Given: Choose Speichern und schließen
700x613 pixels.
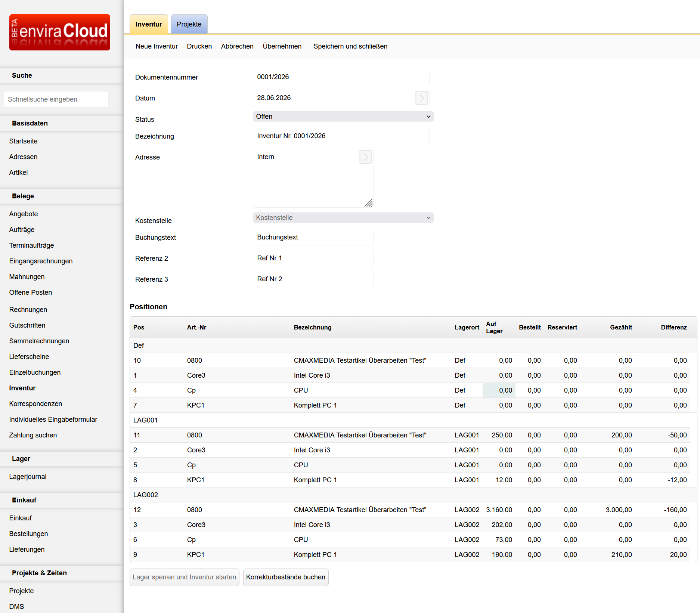Looking at the screenshot, I should (x=350, y=46).
